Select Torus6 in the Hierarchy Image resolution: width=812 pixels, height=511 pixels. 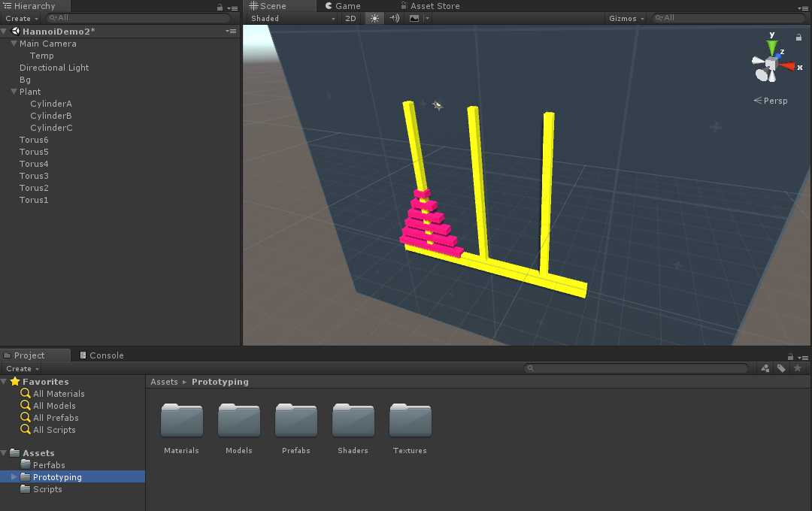(34, 140)
